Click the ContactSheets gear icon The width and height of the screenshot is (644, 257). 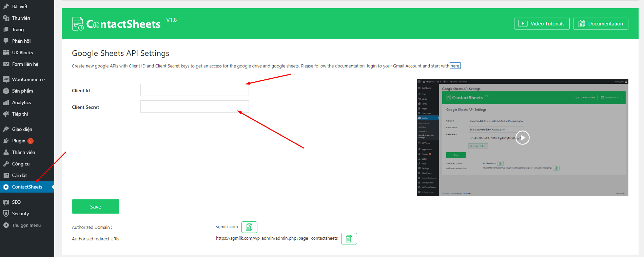6,187
